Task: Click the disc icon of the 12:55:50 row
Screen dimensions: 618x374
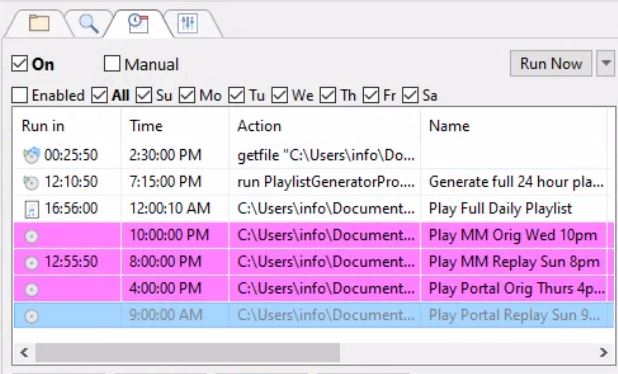Action: click(x=32, y=263)
